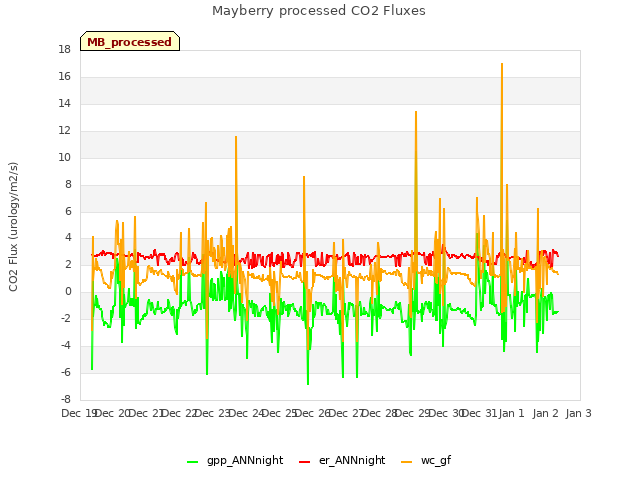The height and width of the screenshot is (480, 640).
Task: Click the orange wc_gf legend swatch
Action: pyautogui.click(x=407, y=462)
